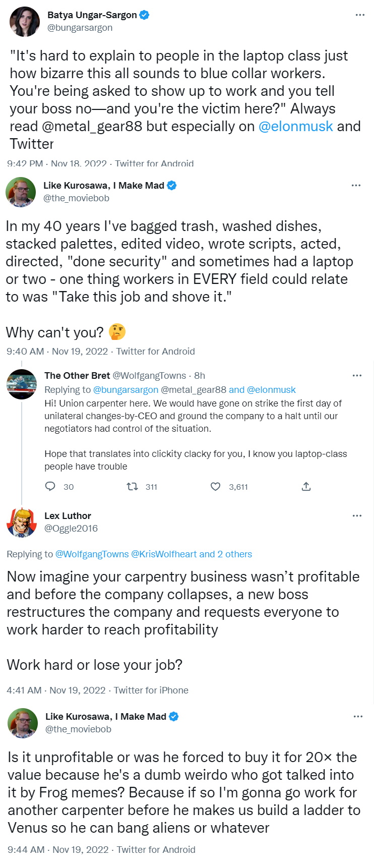The height and width of the screenshot is (868, 374).
Task: Retweet The Other Bret's union carpenter tweet
Action: [132, 487]
